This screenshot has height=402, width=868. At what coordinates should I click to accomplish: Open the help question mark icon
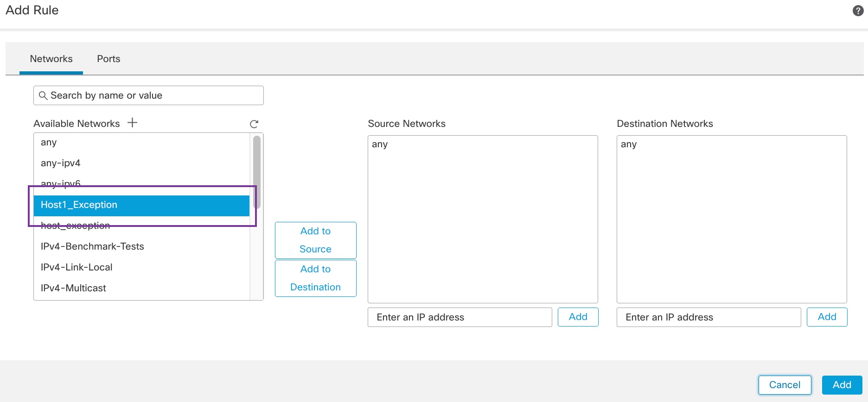[858, 11]
